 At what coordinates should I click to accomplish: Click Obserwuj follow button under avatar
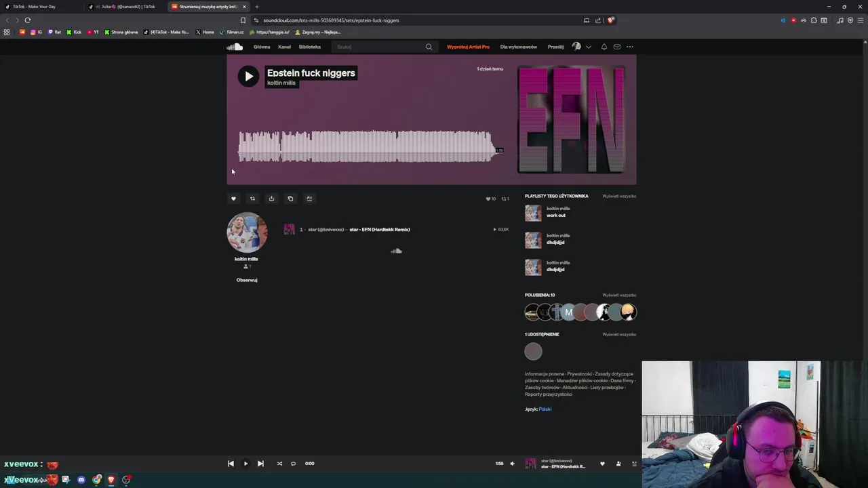coord(247,280)
